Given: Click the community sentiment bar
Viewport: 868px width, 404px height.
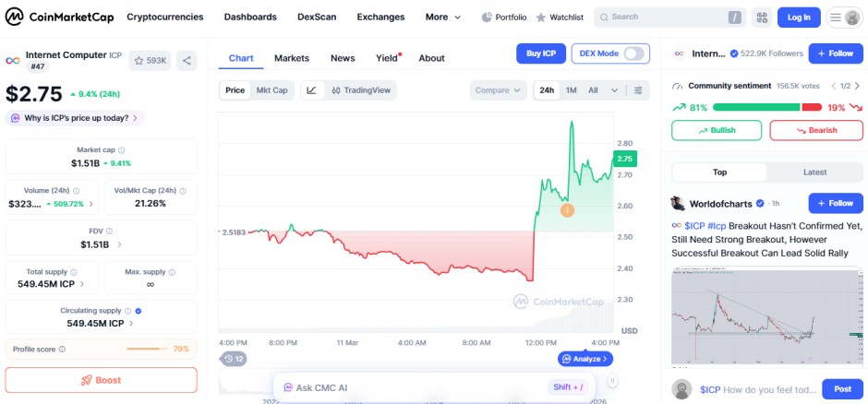Looking at the screenshot, I should pos(767,107).
